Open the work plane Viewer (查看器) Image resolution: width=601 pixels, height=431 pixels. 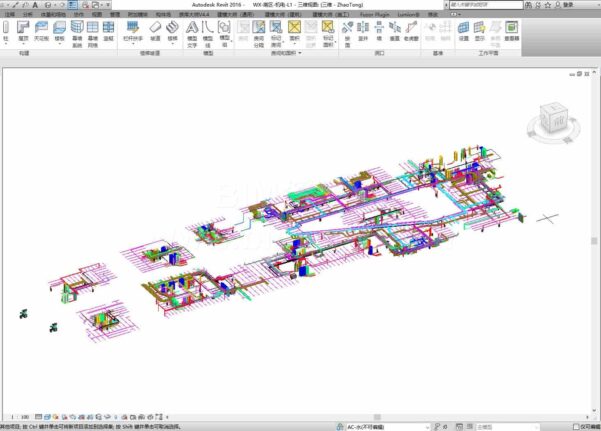click(512, 31)
